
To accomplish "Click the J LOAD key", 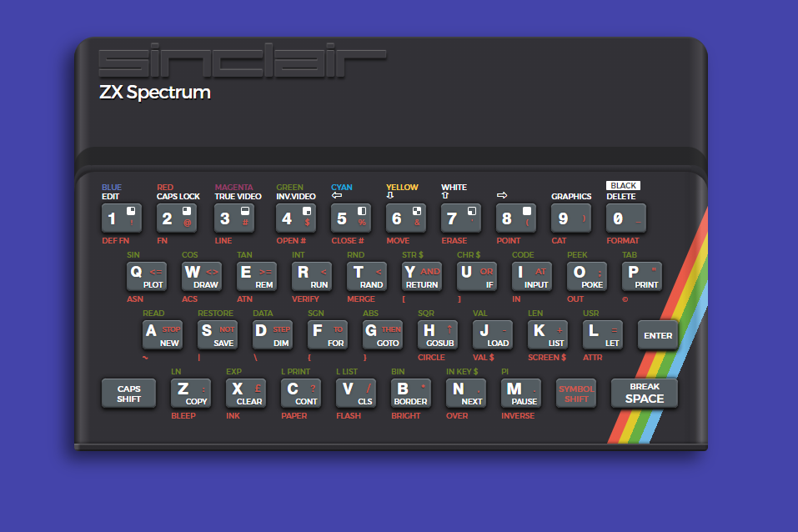I will (x=492, y=335).
